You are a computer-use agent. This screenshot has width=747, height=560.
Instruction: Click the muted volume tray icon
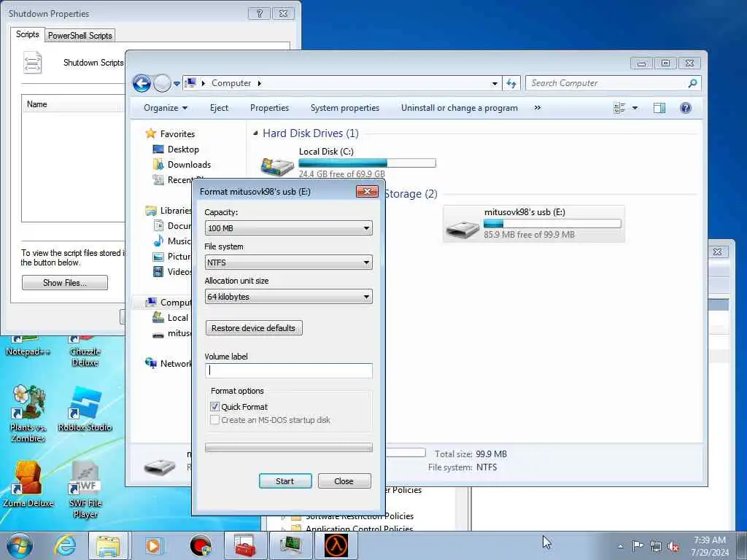click(673, 546)
